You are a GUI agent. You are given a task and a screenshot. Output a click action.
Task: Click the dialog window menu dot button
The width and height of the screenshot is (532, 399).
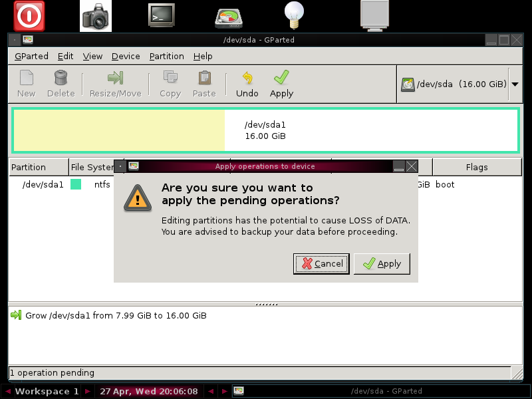(x=120, y=166)
